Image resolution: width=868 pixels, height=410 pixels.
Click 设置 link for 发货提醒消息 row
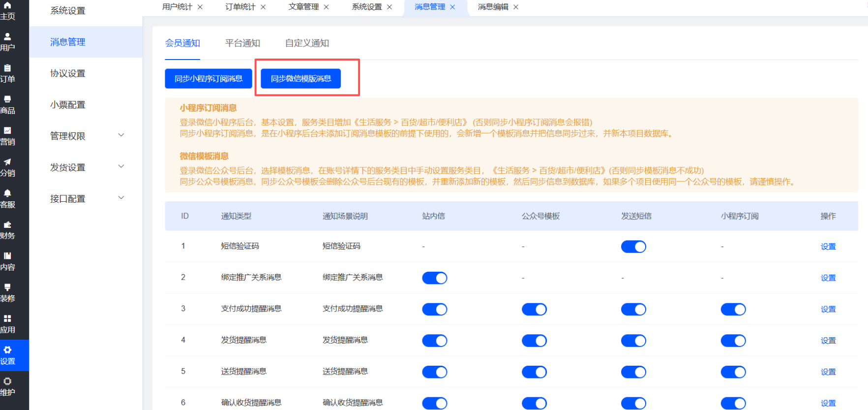tap(828, 341)
